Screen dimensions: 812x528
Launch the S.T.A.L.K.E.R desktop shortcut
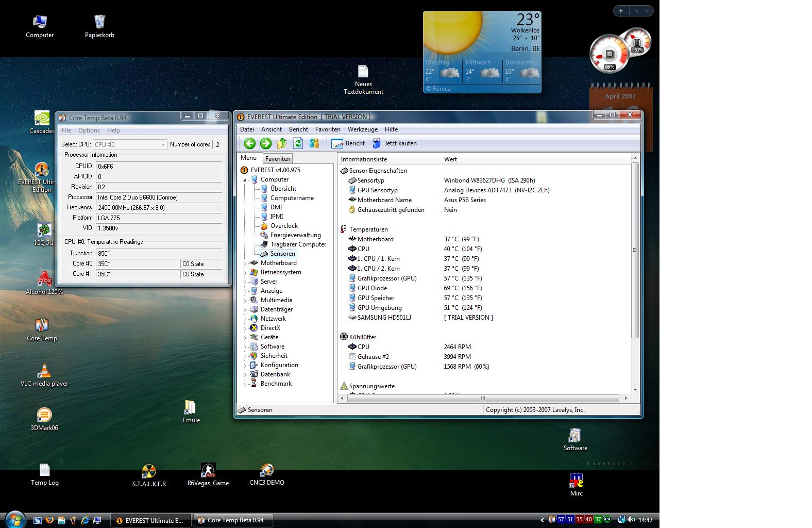149,472
